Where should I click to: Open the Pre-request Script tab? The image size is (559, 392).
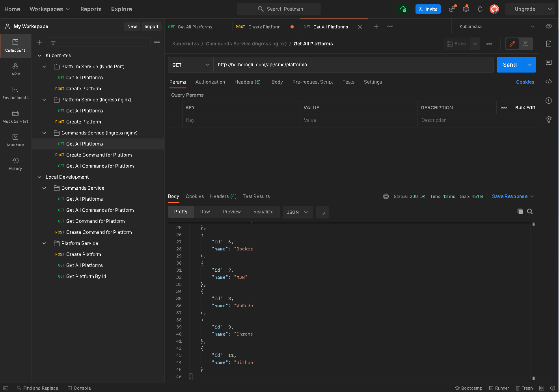(x=313, y=82)
